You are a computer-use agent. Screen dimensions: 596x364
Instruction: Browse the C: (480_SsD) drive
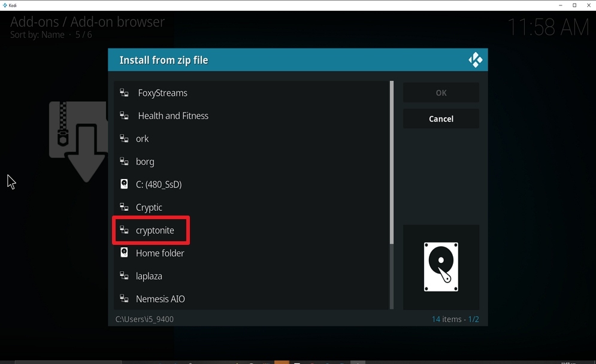tap(252, 184)
